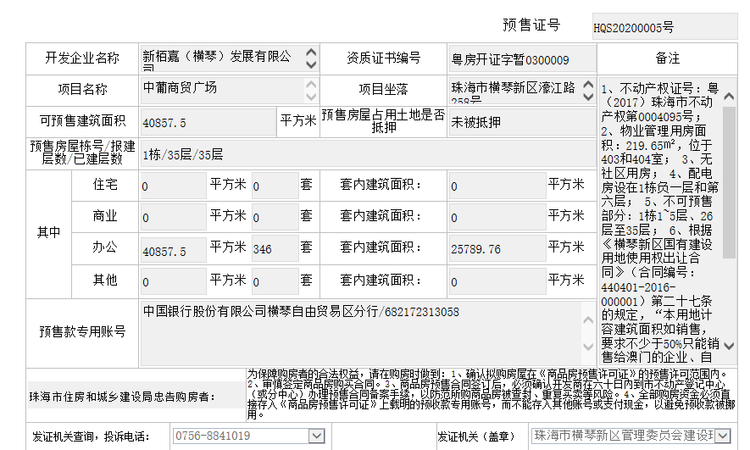Click the presale permit number field HQS20200005号
750x450 pixels.
(664, 27)
